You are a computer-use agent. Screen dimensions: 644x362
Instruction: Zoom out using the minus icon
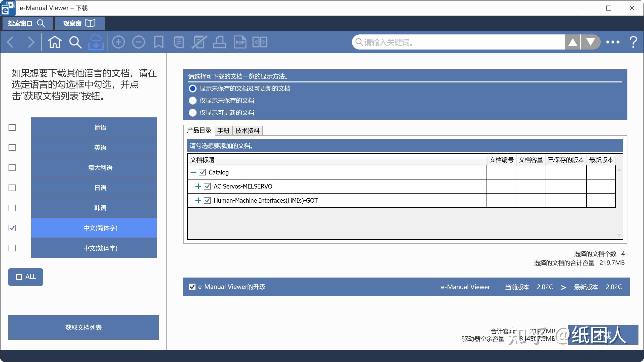tap(138, 42)
